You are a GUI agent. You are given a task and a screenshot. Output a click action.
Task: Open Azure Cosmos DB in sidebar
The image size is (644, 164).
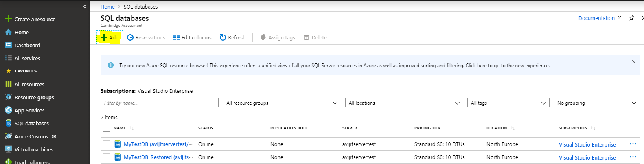click(x=35, y=136)
